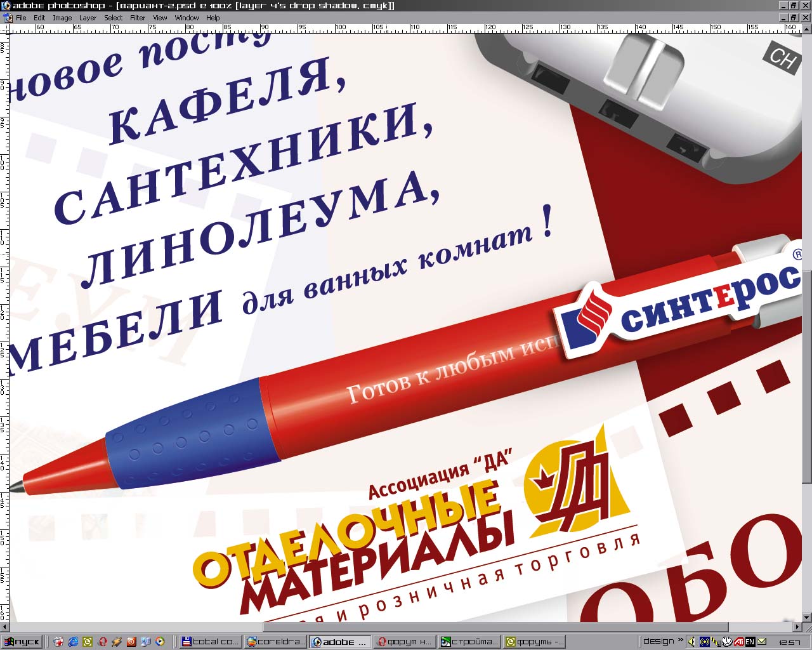Open the Help menu
Screen dimensions: 812x650
tap(213, 18)
